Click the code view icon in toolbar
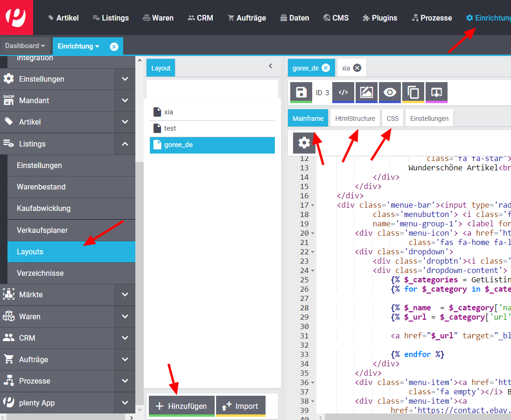The width and height of the screenshot is (511, 420). point(343,92)
